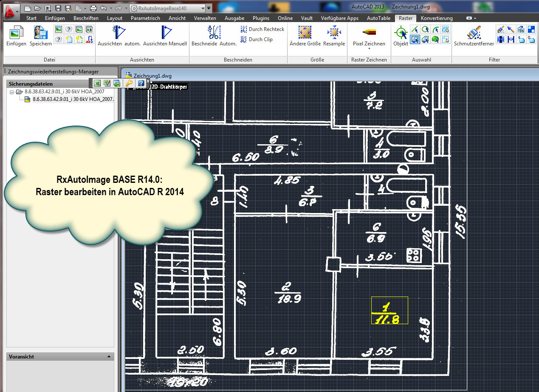Click Durch Clip crop button

point(257,39)
